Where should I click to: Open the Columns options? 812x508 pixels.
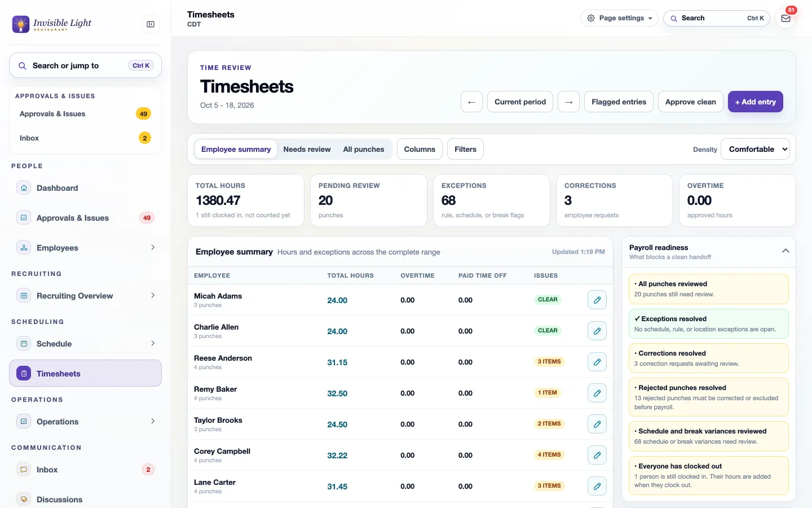[420, 150]
